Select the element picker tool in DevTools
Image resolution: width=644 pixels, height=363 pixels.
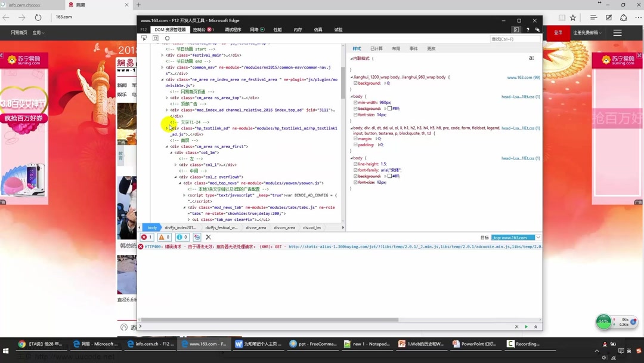click(144, 38)
